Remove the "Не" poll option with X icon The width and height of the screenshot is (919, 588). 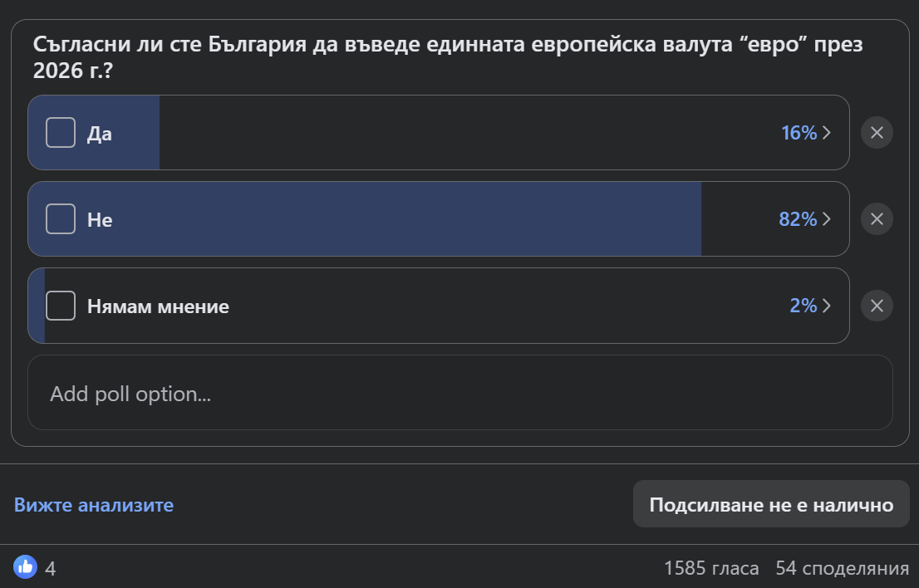(877, 219)
